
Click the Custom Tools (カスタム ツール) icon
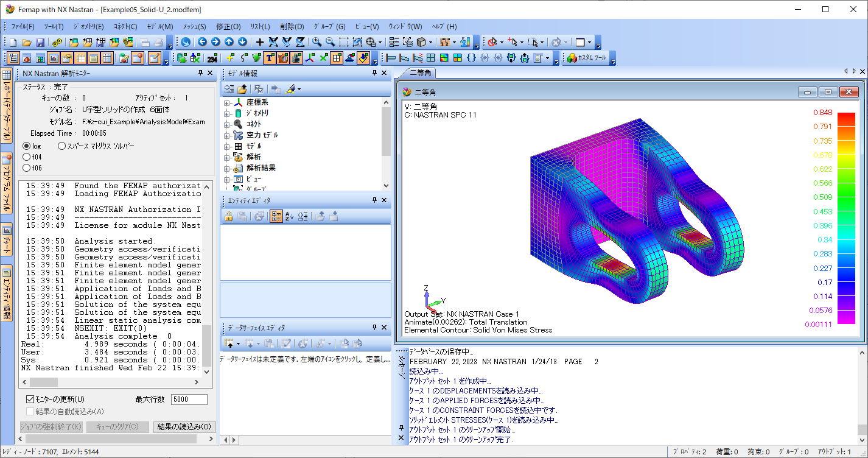pyautogui.click(x=572, y=57)
